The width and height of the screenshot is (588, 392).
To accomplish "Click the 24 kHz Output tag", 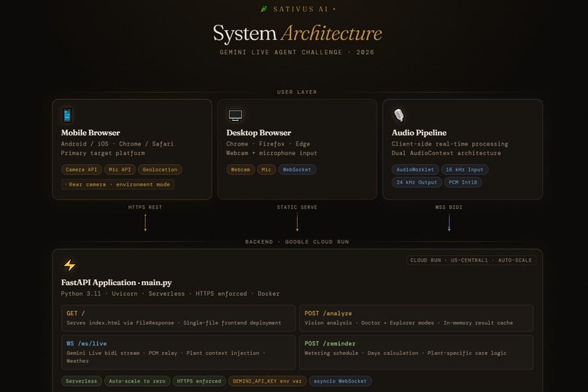I will (417, 182).
